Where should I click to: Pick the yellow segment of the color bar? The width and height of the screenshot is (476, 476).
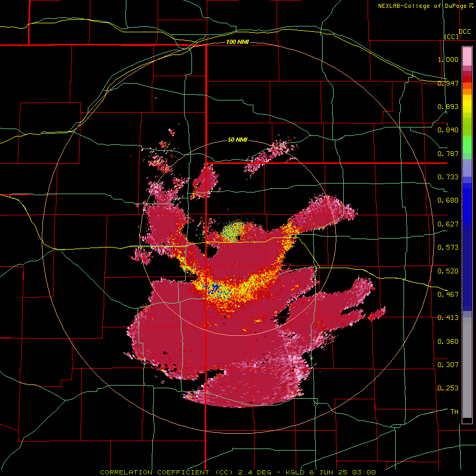pos(467,104)
